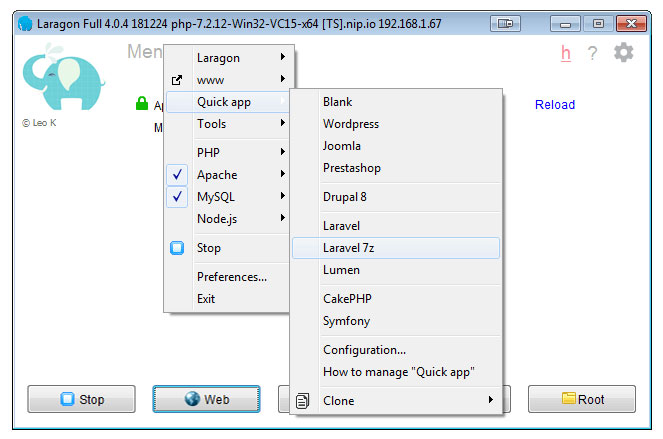Click the document icon beside Clone

(x=302, y=401)
